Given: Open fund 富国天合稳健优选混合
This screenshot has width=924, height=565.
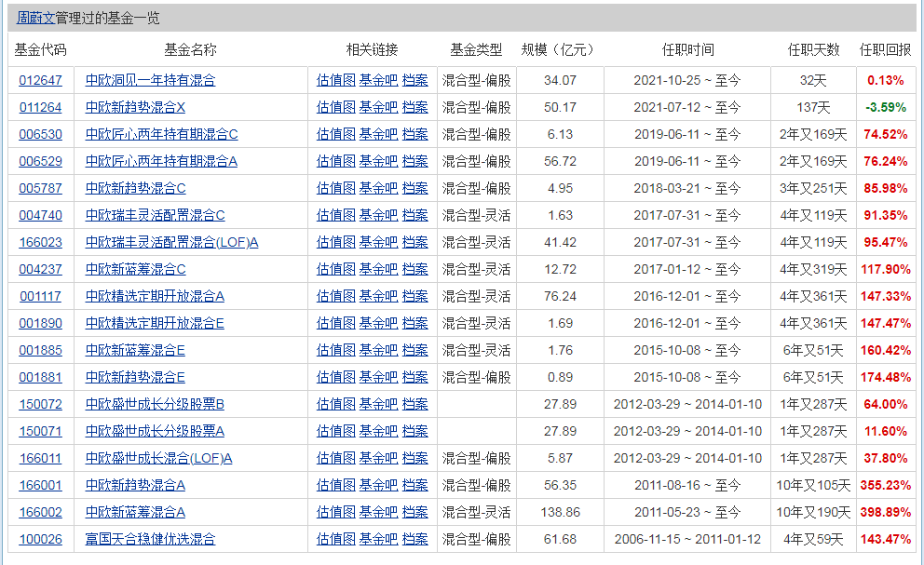Looking at the screenshot, I should 150,540.
